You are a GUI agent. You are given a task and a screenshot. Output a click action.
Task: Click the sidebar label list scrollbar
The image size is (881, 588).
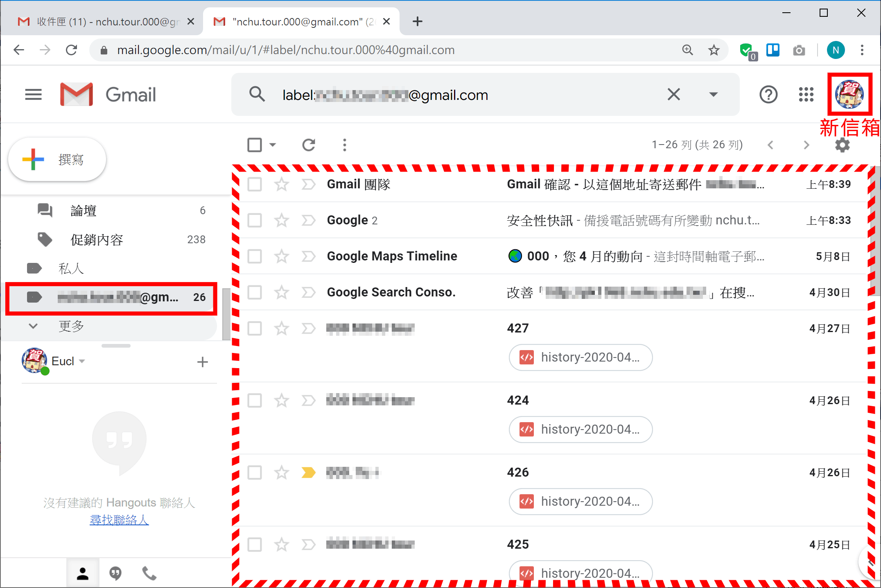coord(226,314)
